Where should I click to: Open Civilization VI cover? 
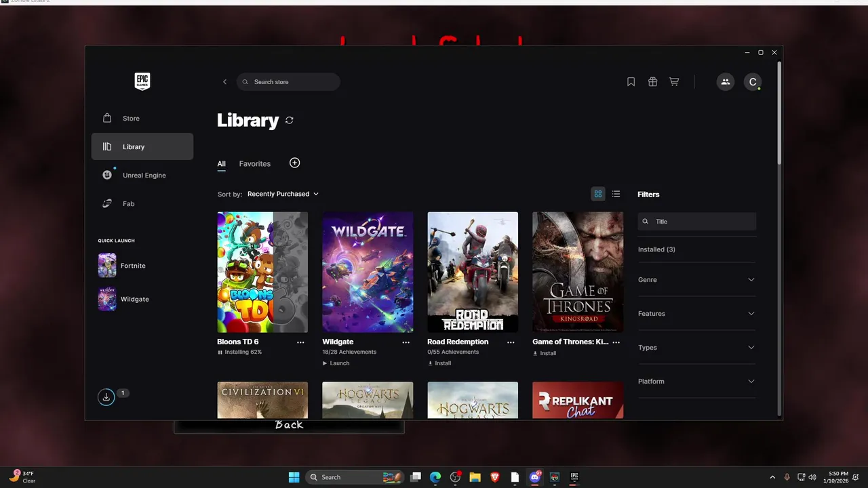pyautogui.click(x=262, y=400)
